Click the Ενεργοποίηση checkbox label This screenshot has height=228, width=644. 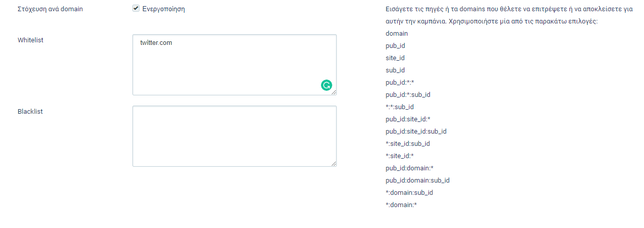(x=164, y=9)
